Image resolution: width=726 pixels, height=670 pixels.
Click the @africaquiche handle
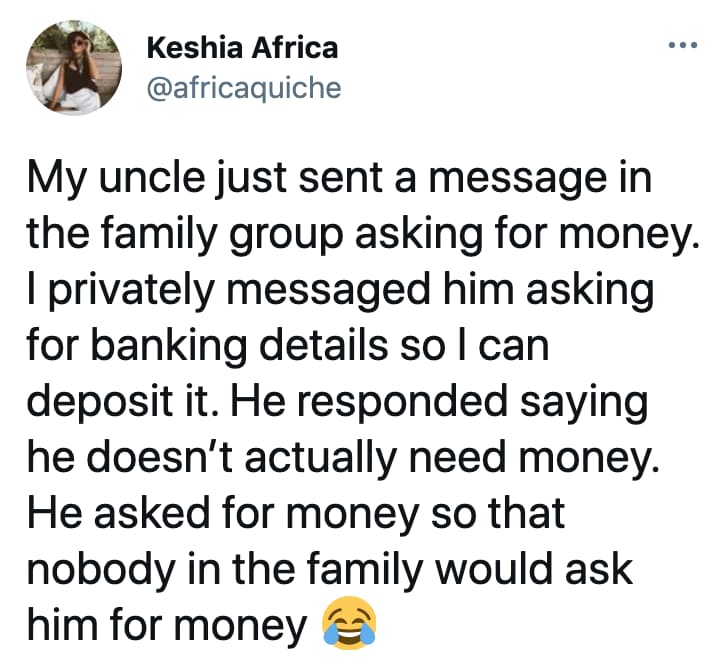[x=244, y=89]
